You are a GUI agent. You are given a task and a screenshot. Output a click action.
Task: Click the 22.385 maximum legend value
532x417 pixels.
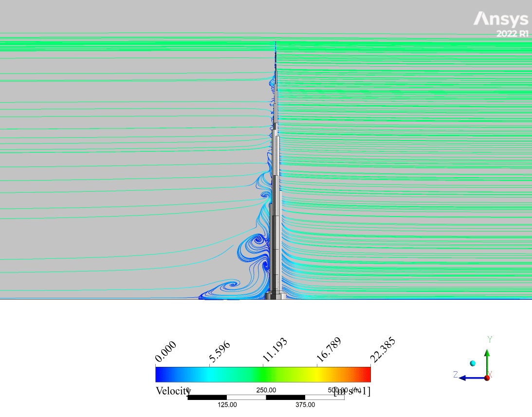coord(383,350)
